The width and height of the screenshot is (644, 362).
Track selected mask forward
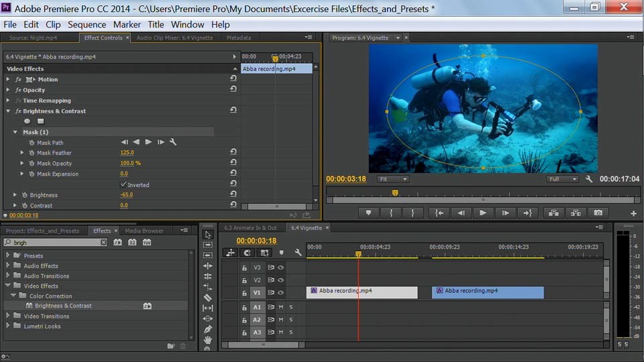148,142
